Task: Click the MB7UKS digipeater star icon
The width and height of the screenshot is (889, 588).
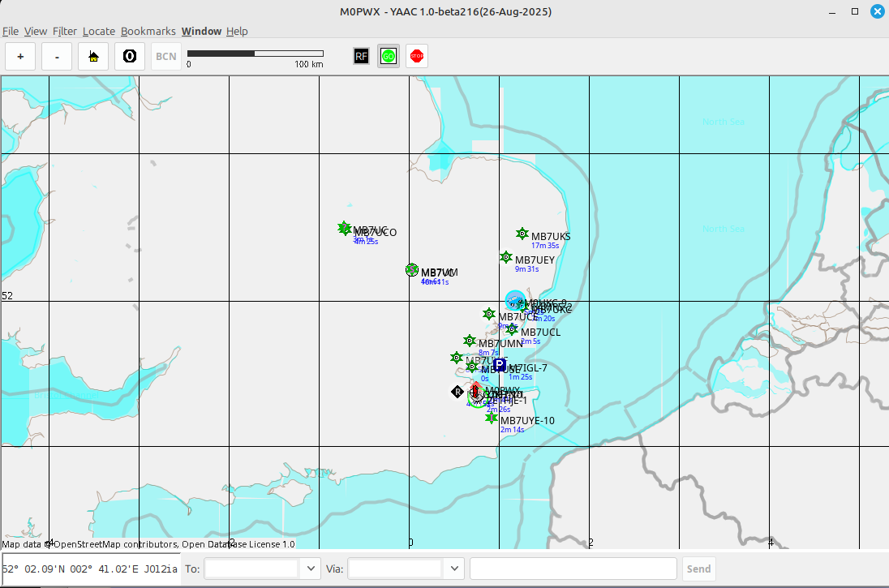Action: coord(522,234)
